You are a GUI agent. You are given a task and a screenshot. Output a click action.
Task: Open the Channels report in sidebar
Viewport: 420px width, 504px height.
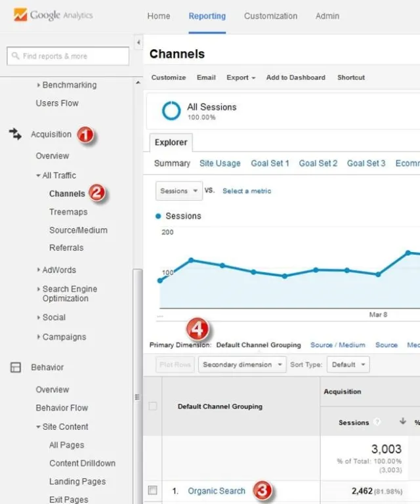coord(67,194)
